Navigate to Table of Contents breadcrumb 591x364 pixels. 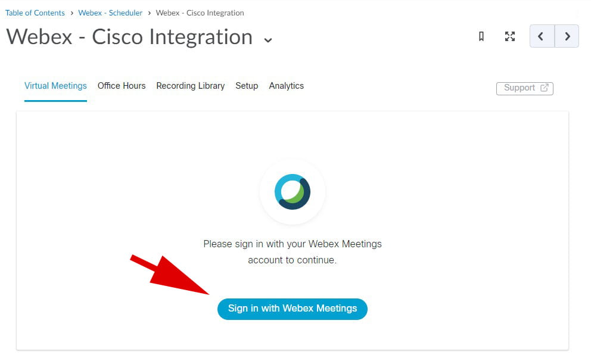[x=35, y=13]
